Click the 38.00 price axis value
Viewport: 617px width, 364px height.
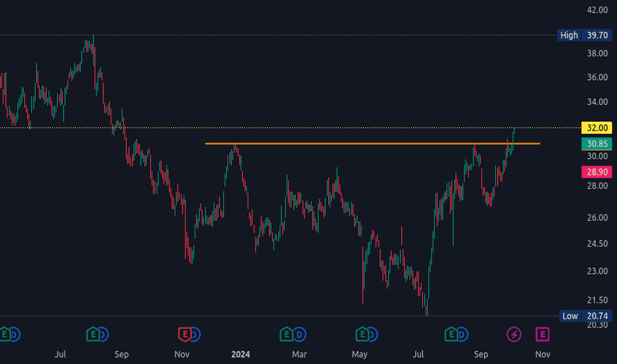(x=597, y=54)
